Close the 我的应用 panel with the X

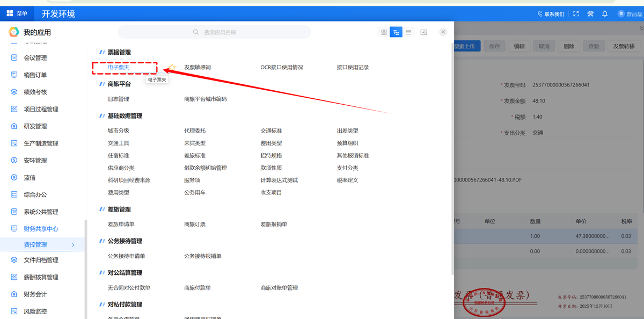(443, 32)
